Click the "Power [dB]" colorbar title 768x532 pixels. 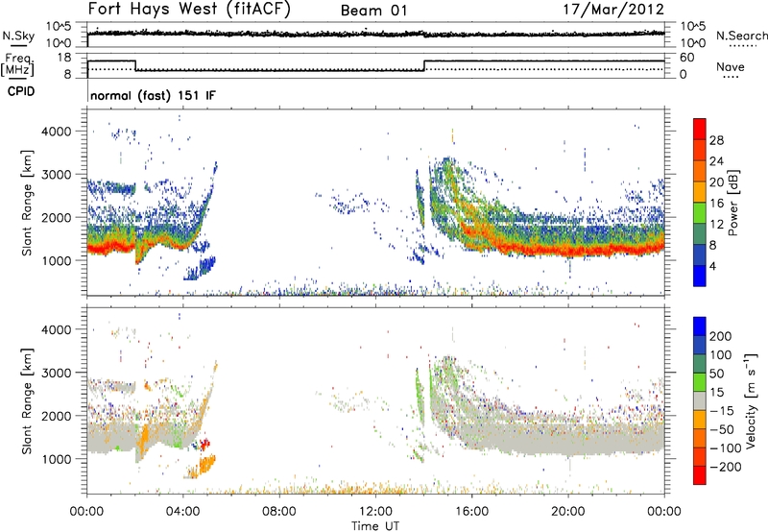tap(732, 203)
